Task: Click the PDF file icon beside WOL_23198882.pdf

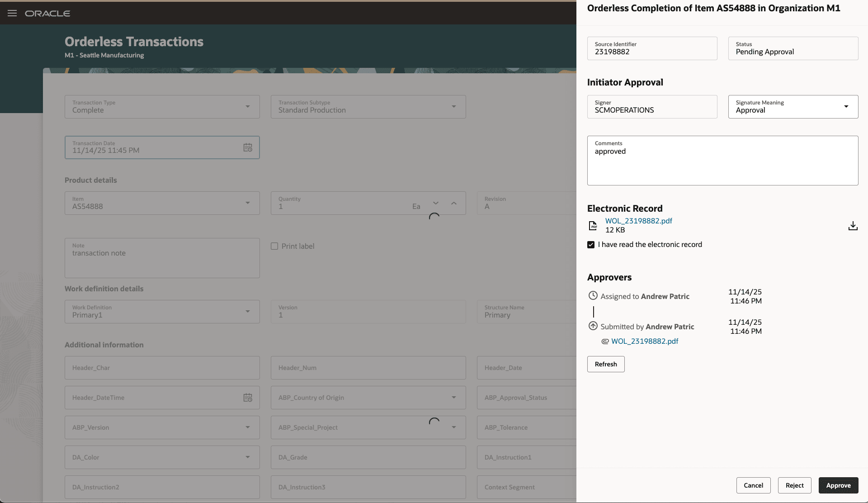Action: [593, 225]
